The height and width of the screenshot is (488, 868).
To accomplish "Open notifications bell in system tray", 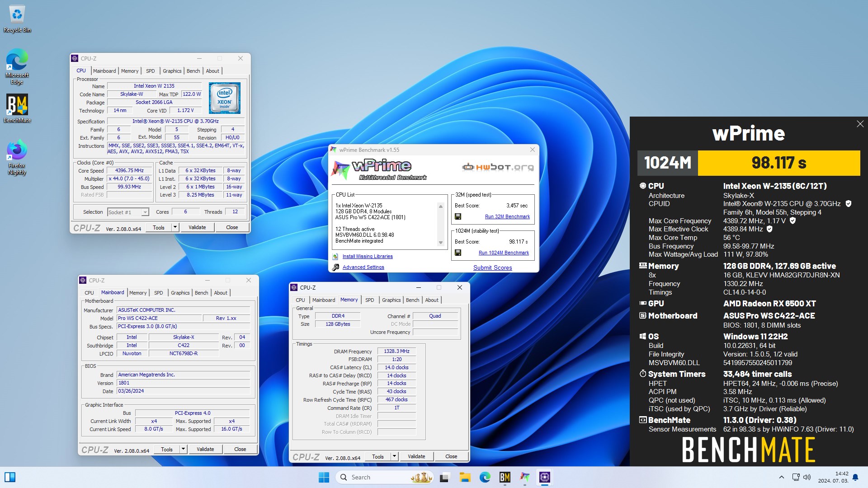I will click(855, 477).
